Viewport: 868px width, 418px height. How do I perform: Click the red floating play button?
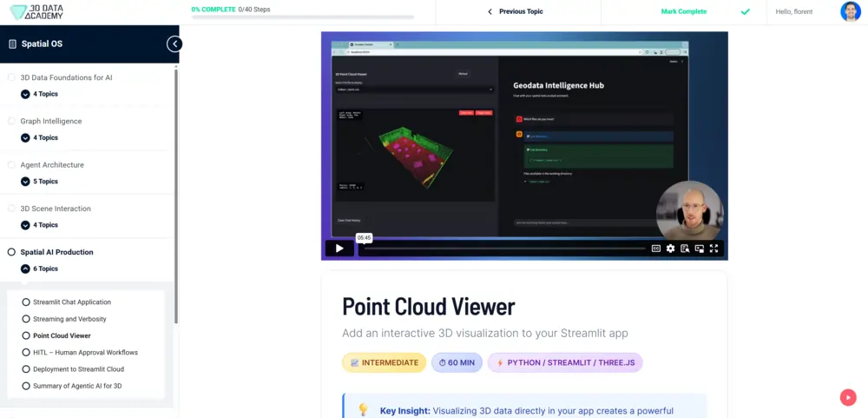pyautogui.click(x=847, y=397)
